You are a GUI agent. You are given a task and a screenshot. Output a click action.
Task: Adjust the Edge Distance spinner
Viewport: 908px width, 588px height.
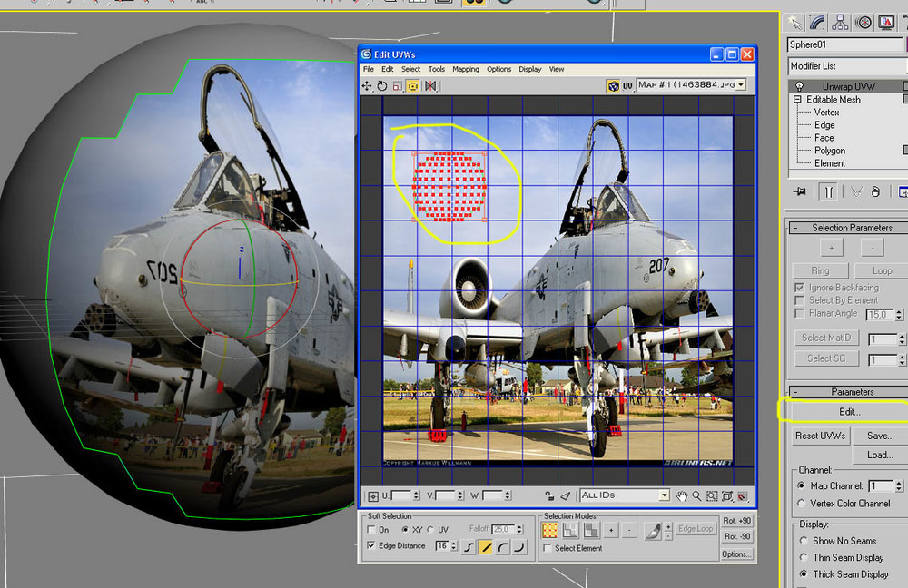coord(453,545)
